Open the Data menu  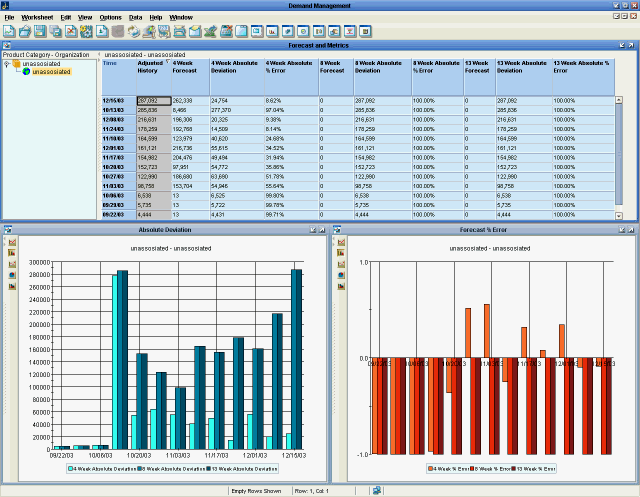(136, 18)
